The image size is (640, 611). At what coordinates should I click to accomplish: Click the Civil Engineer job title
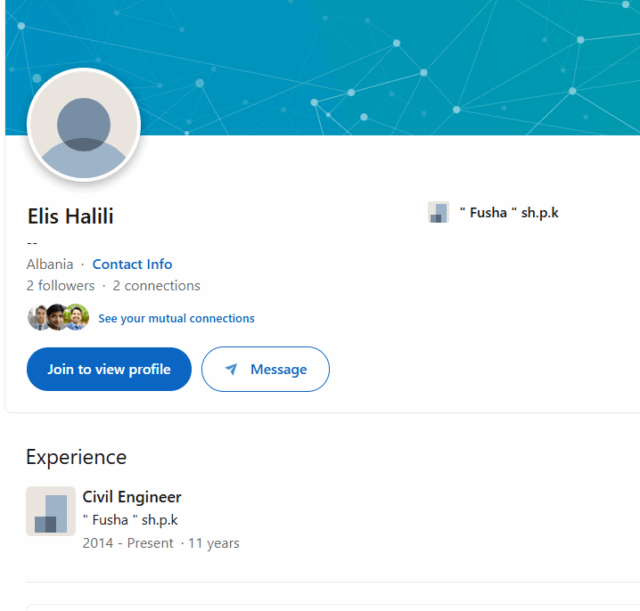(132, 497)
